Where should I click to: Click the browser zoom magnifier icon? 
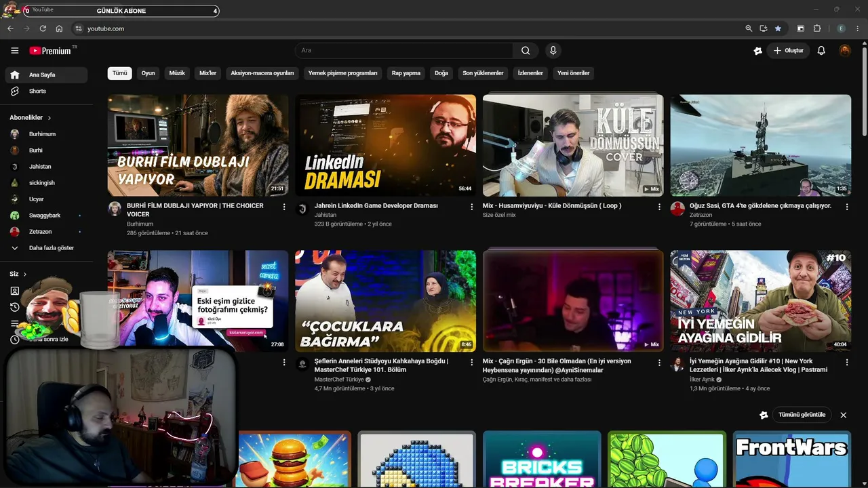pos(749,28)
